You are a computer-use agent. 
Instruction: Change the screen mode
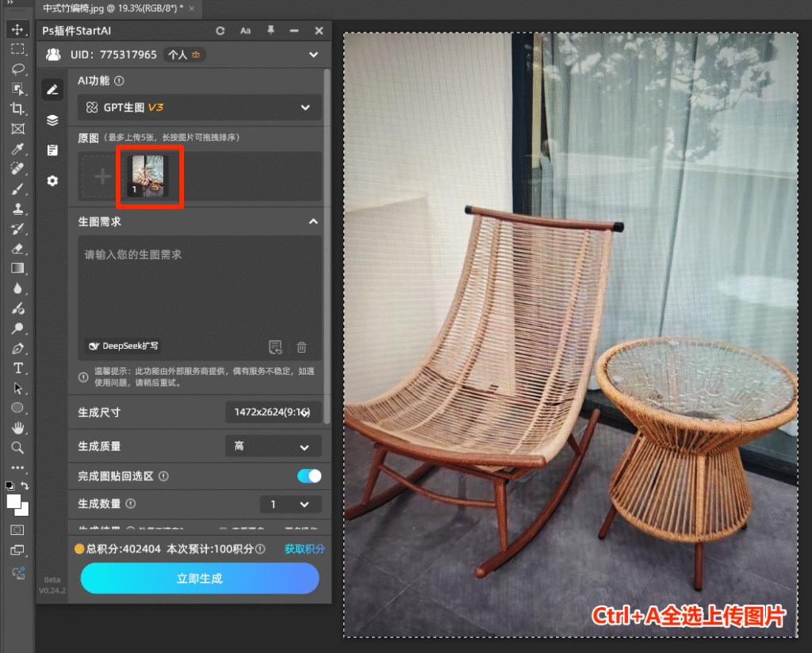(x=17, y=550)
